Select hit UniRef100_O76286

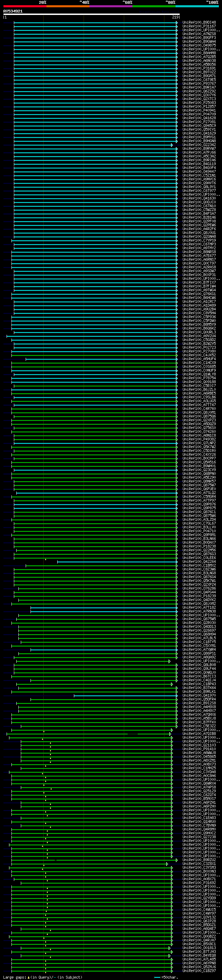(199, 588)
